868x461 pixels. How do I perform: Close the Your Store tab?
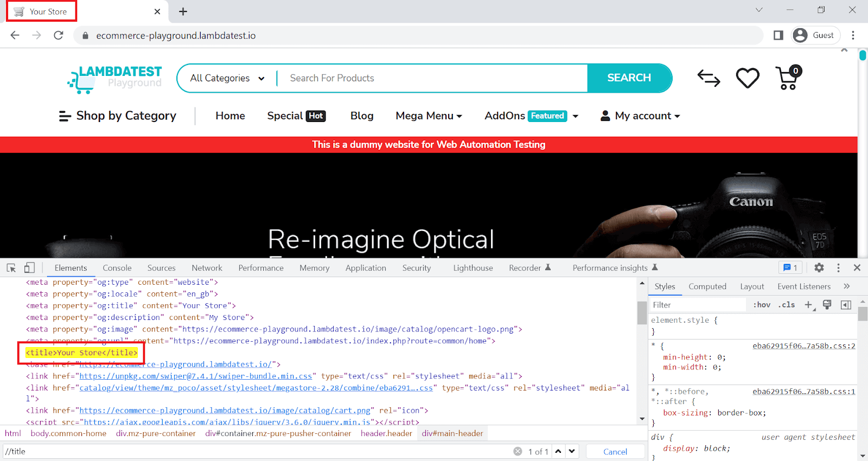click(x=157, y=11)
